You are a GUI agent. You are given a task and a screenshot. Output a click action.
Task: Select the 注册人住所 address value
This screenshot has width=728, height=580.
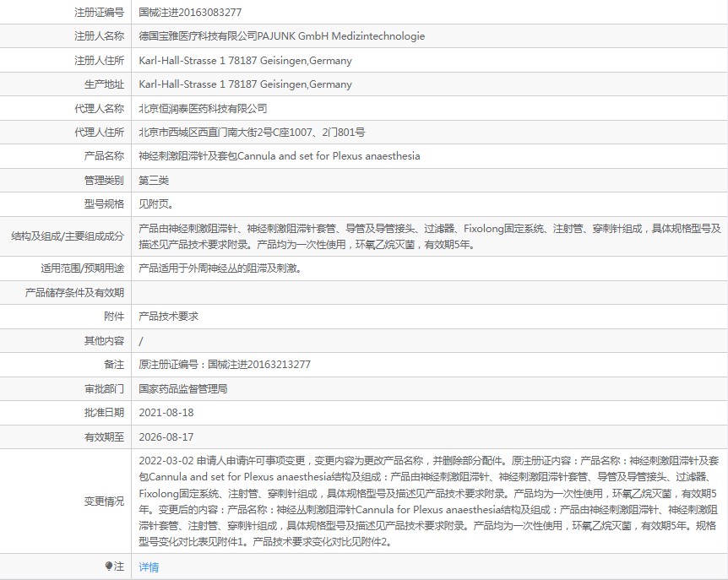[x=245, y=60]
